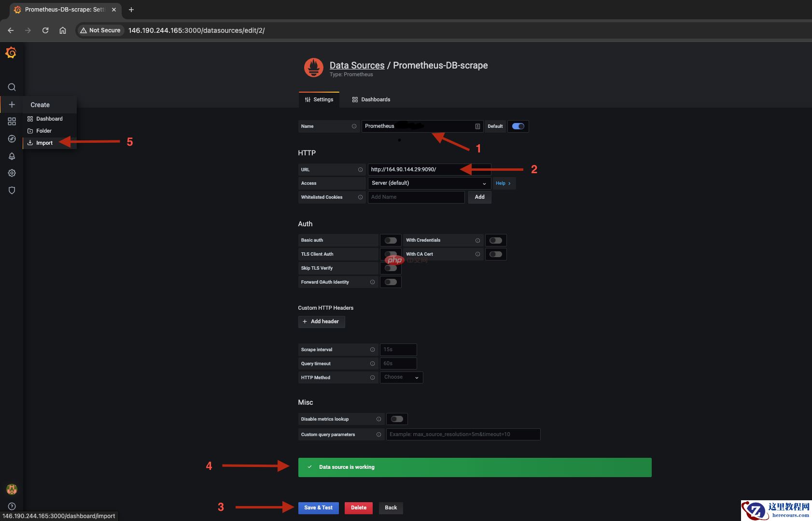Click the red Delete button
The height and width of the screenshot is (521, 812).
click(359, 508)
